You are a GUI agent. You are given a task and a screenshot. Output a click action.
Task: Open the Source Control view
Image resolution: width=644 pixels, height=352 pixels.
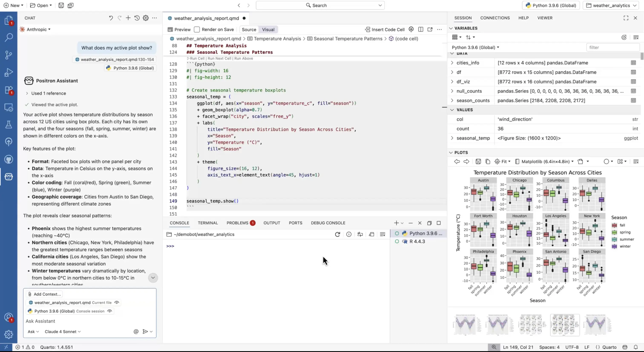9,55
